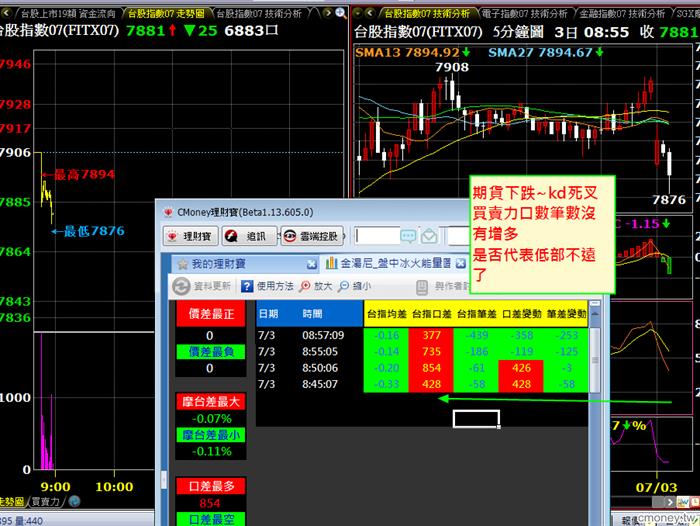Screen dimensions: 700x526
Task: Click right pane tab scroll-left arrow
Action: pyautogui.click(x=370, y=13)
